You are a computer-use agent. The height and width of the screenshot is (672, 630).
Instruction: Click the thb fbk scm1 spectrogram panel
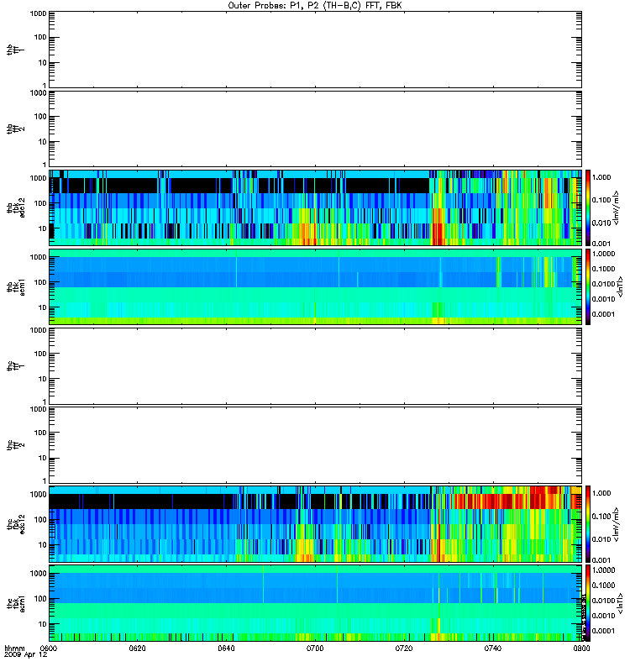[x=315, y=286]
